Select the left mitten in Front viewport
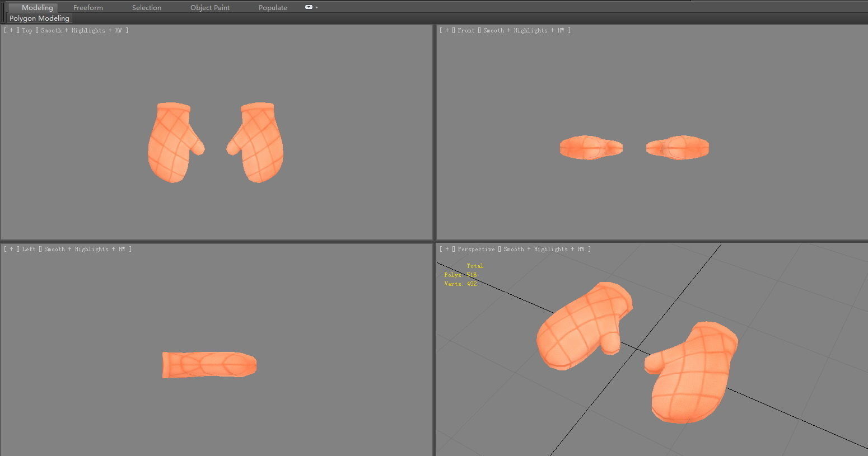The height and width of the screenshot is (456, 868). click(591, 148)
